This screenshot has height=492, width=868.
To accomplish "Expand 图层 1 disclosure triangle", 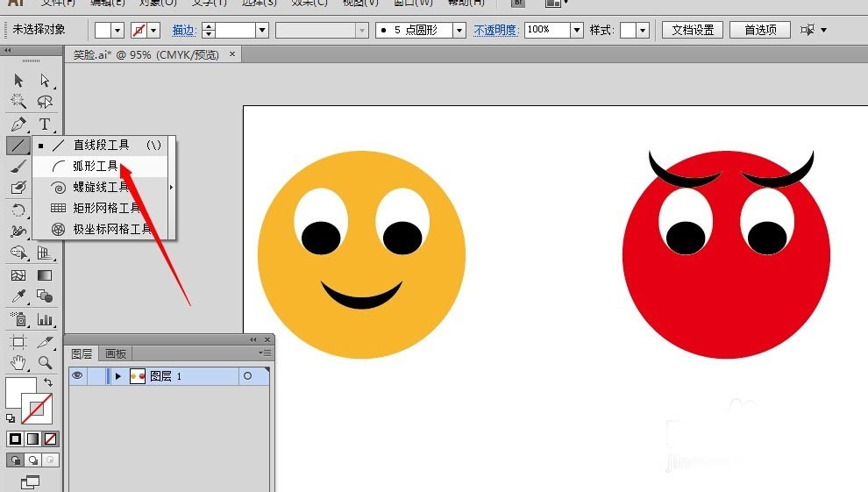I will 117,376.
